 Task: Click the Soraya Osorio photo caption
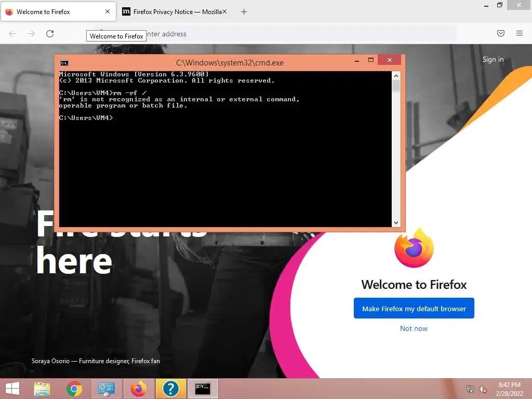click(x=96, y=361)
